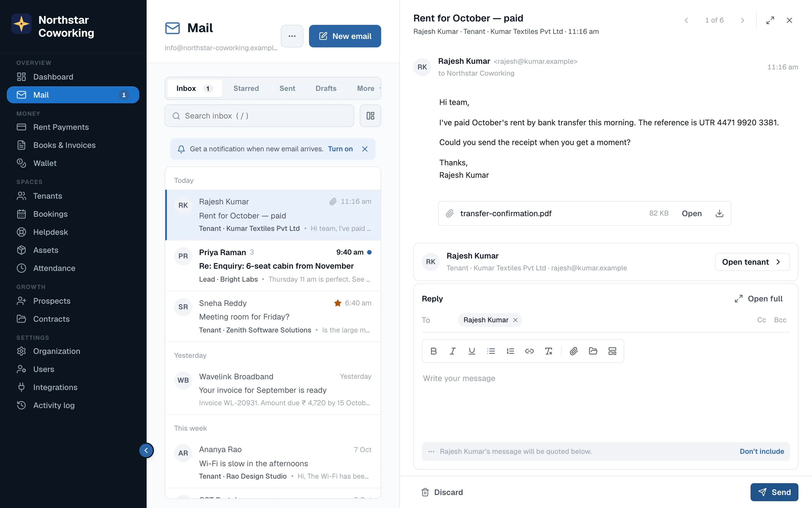This screenshot has height=508, width=812.
Task: Open the mail more-options ellipsis button
Action: point(292,36)
